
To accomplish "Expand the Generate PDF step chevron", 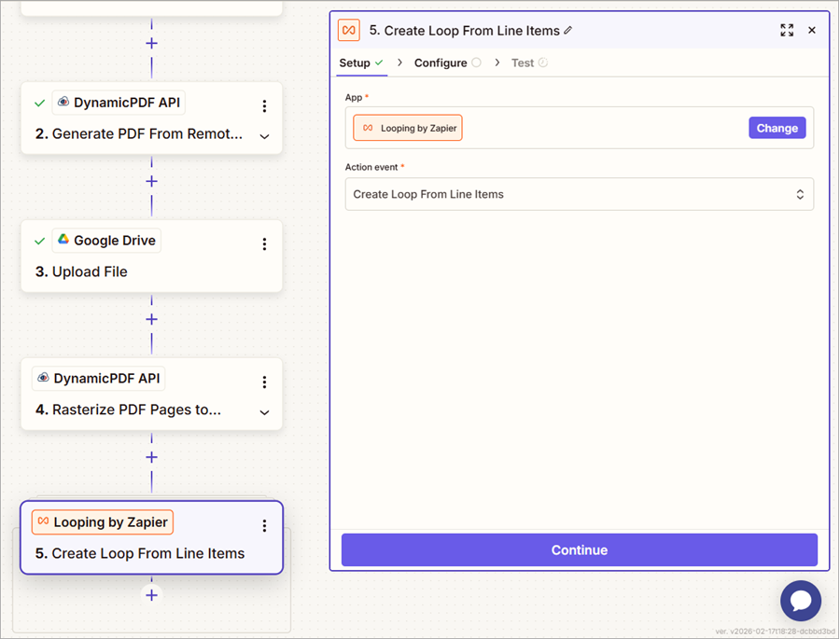I will click(x=264, y=136).
